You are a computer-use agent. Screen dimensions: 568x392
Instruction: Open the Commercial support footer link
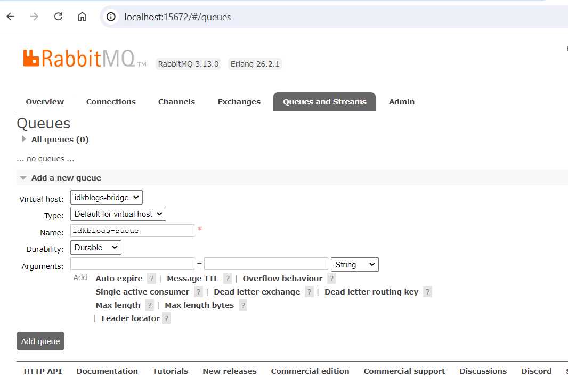(x=404, y=371)
